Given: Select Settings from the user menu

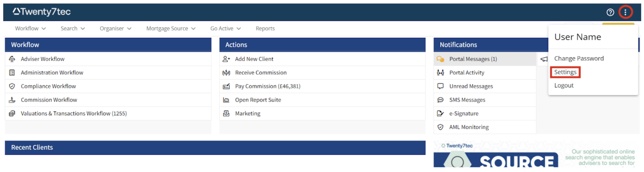Looking at the screenshot, I should (x=565, y=72).
